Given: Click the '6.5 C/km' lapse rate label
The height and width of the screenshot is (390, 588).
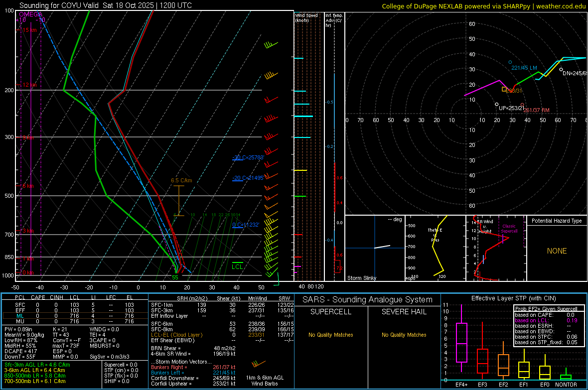Looking at the screenshot, I should (x=181, y=180).
